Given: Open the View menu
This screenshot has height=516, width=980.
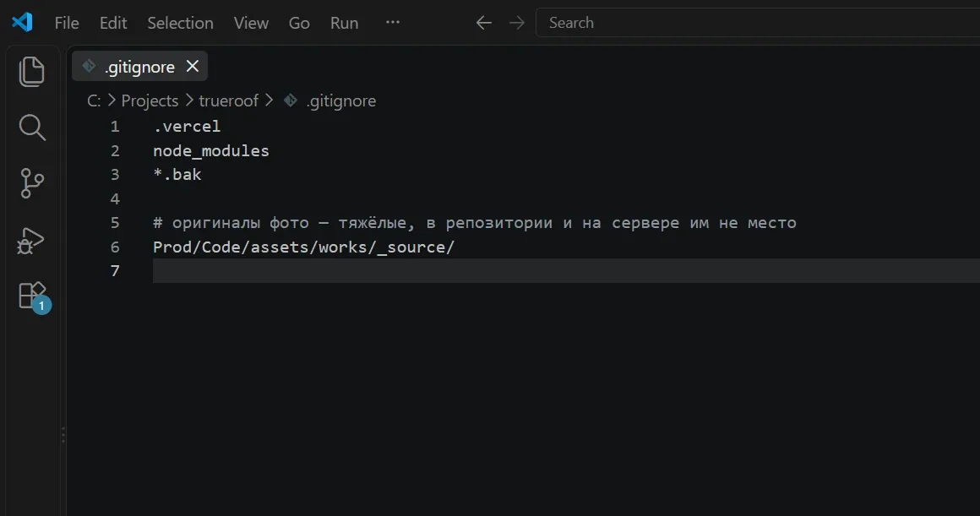Looking at the screenshot, I should click(x=251, y=23).
